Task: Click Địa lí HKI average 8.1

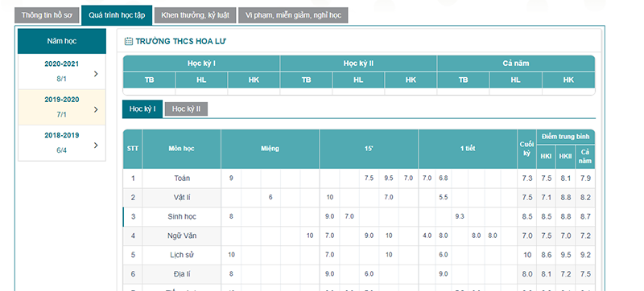Action: (547, 274)
